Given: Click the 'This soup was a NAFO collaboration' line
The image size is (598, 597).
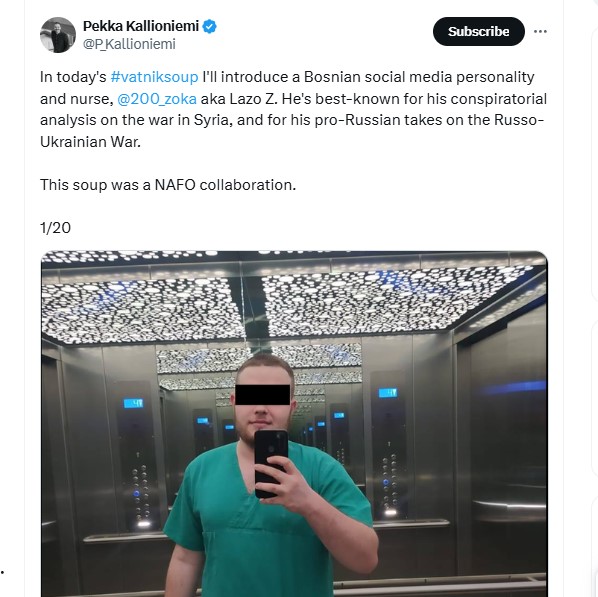Looking at the screenshot, I should coord(168,185).
